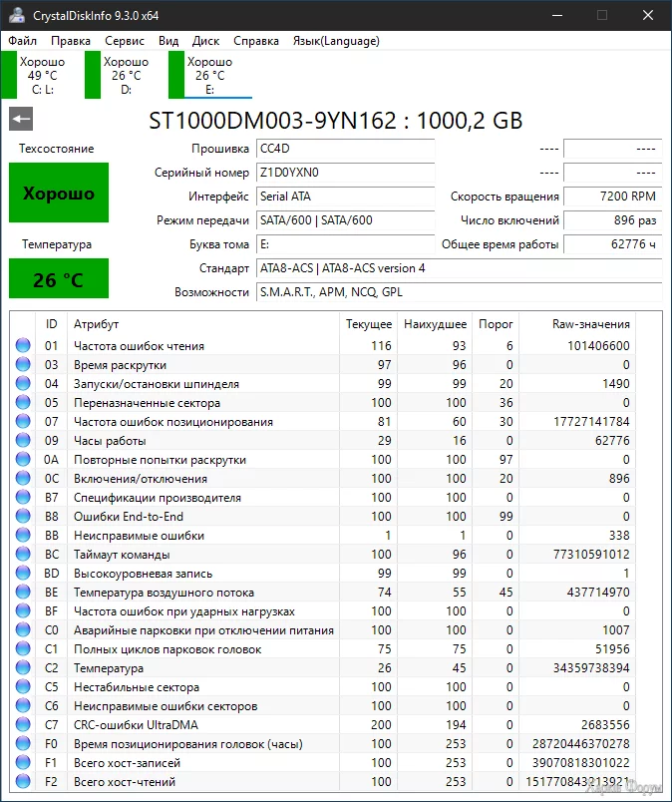Viewport: 672px width, 802px height.
Task: Click status orb in row 07 Частота ошибок позиционирования
Action: point(23,421)
